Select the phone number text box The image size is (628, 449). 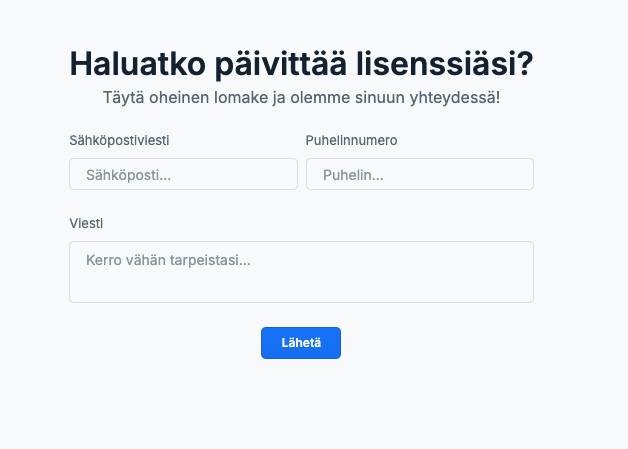click(420, 174)
